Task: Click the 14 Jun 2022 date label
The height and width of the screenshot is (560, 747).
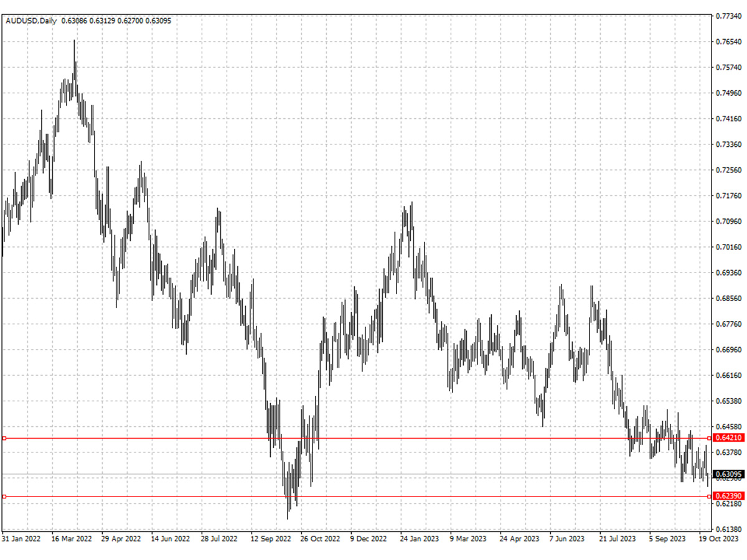Action: tap(171, 539)
